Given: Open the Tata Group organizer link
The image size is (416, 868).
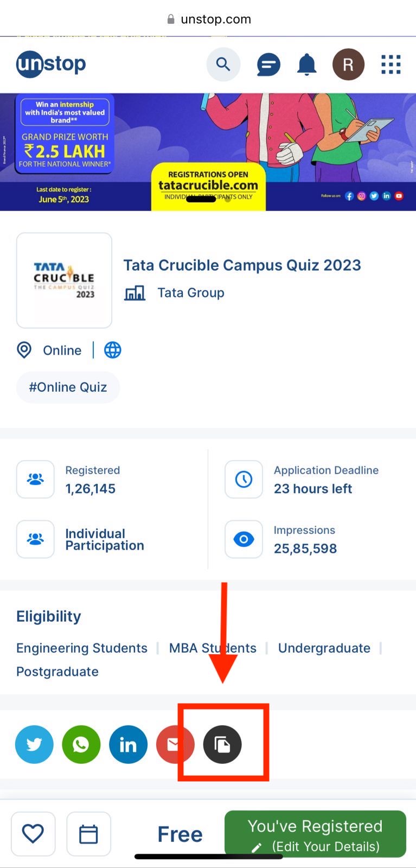Looking at the screenshot, I should pyautogui.click(x=190, y=293).
